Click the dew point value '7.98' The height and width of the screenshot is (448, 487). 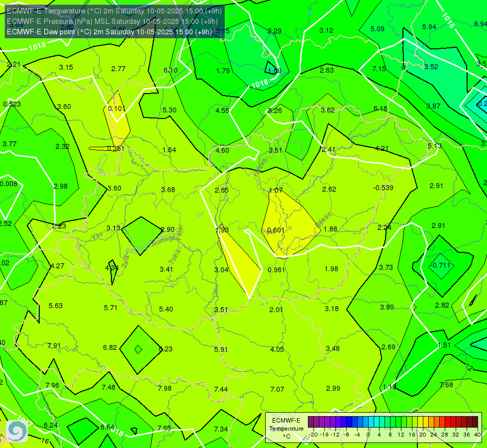pos(165,388)
